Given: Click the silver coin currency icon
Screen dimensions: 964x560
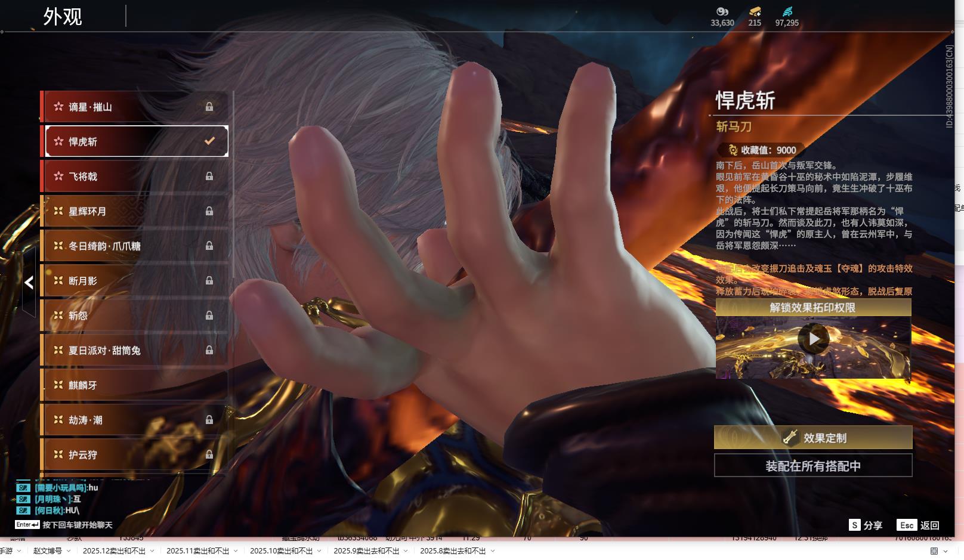Looking at the screenshot, I should point(722,11).
